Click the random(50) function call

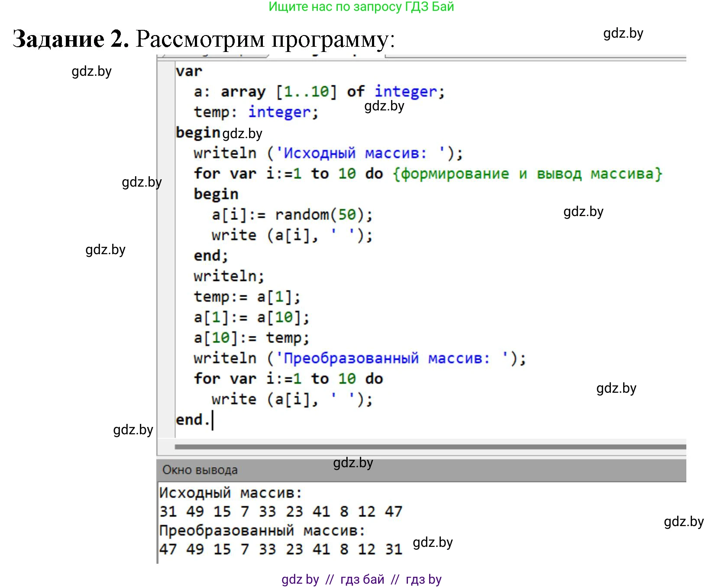(x=323, y=214)
